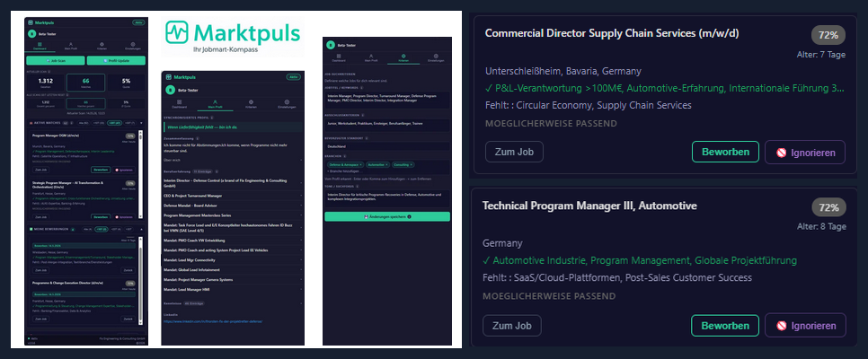This screenshot has height=359, width=868.
Task: Open Einstellungen tab in the Kriterien form panel
Action: pyautogui.click(x=436, y=57)
